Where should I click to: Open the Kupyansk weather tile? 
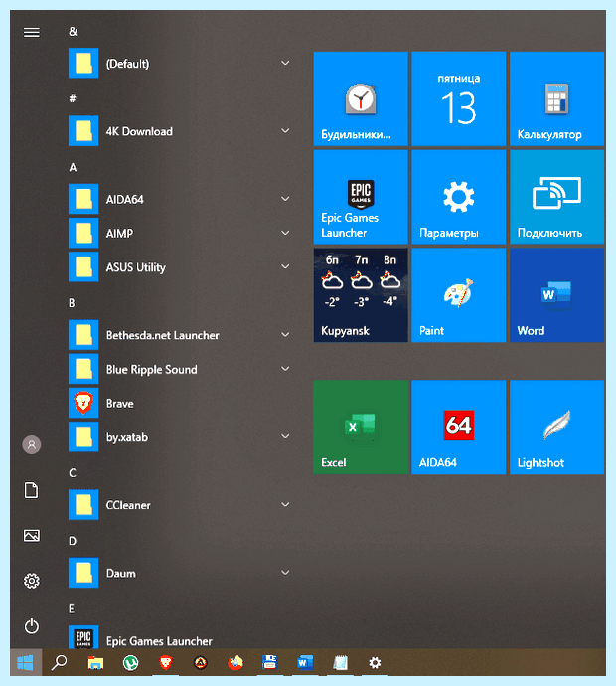pyautogui.click(x=361, y=295)
